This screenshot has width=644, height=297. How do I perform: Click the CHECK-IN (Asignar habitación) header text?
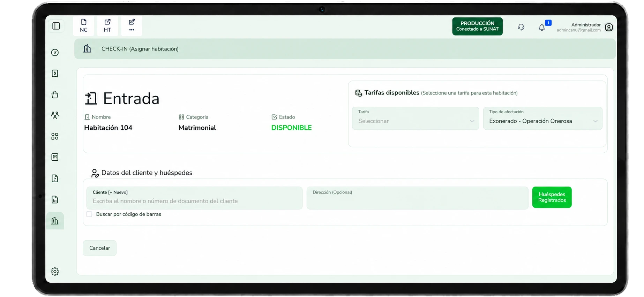140,49
